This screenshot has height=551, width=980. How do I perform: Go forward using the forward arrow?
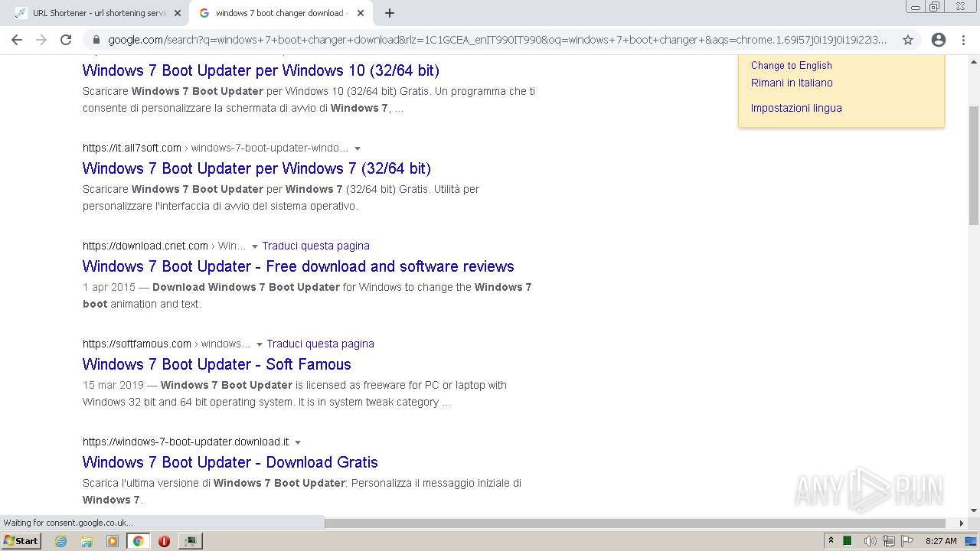coord(41,40)
